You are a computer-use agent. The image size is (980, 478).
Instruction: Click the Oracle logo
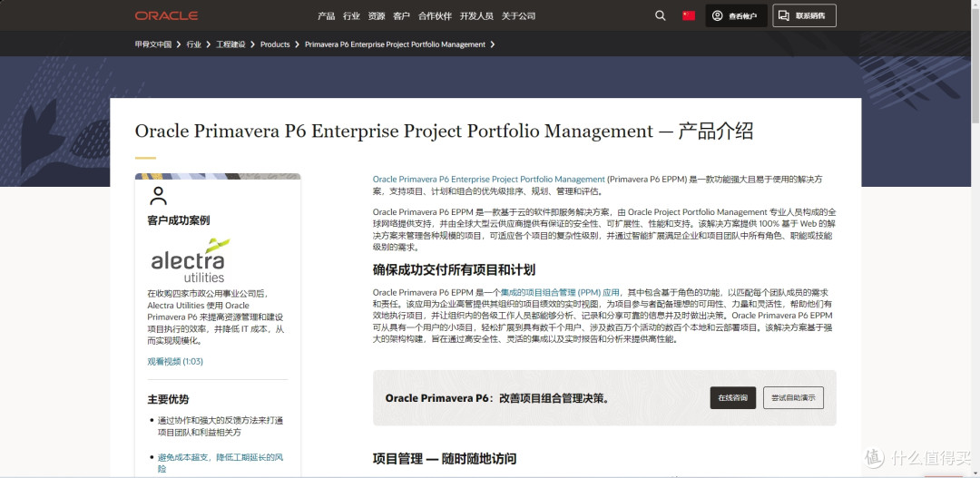point(166,15)
